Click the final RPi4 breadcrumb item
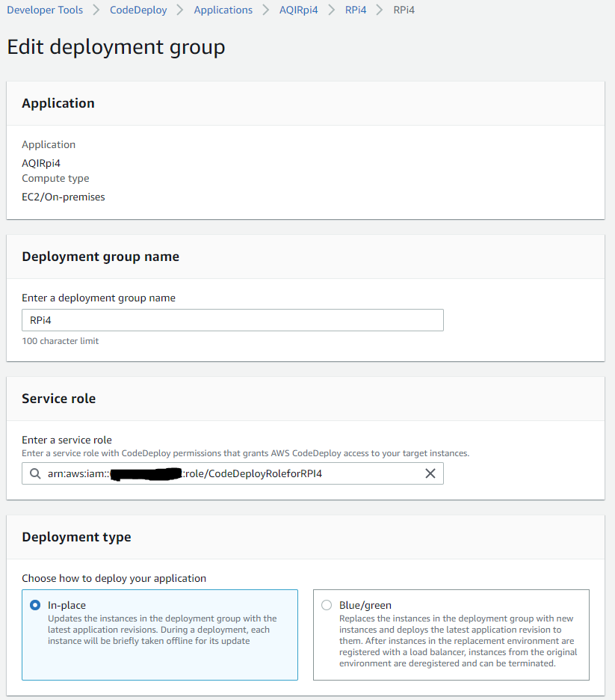Image resolution: width=615 pixels, height=700 pixels. [404, 10]
